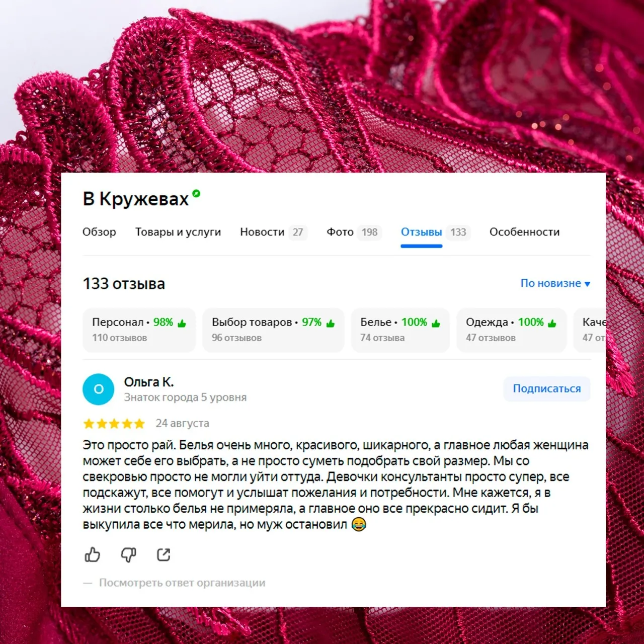The height and width of the screenshot is (644, 644).
Task: Open the По новизне sorting dropdown
Action: pos(555,283)
